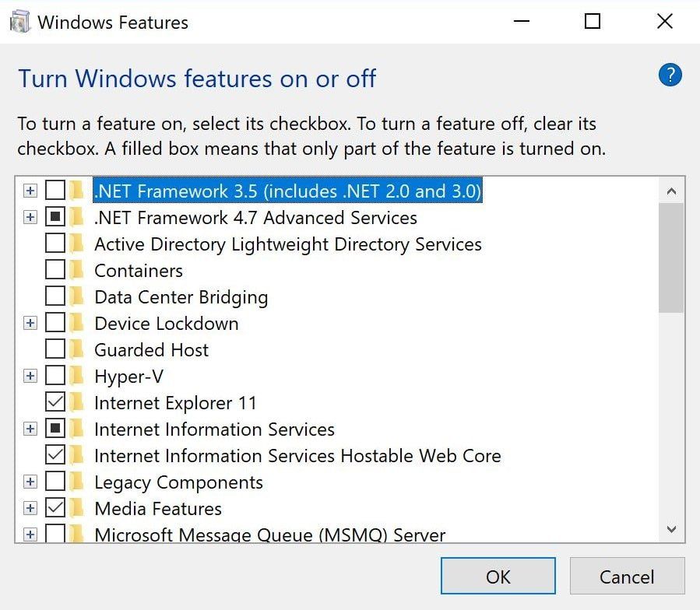Enable the Containers checkbox
This screenshot has width=700, height=610.
point(55,271)
